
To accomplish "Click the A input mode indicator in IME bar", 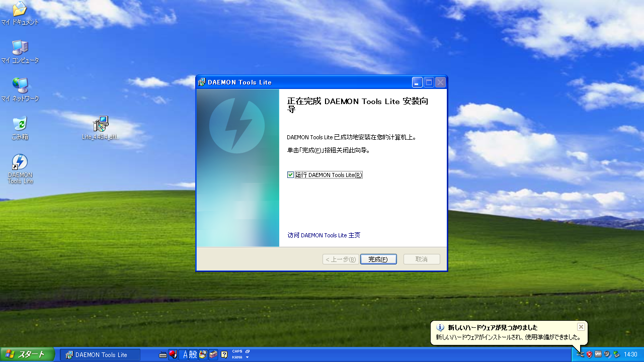I will click(x=186, y=354).
